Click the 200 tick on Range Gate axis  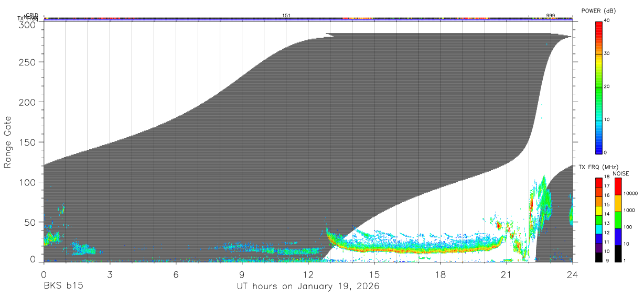(28, 102)
